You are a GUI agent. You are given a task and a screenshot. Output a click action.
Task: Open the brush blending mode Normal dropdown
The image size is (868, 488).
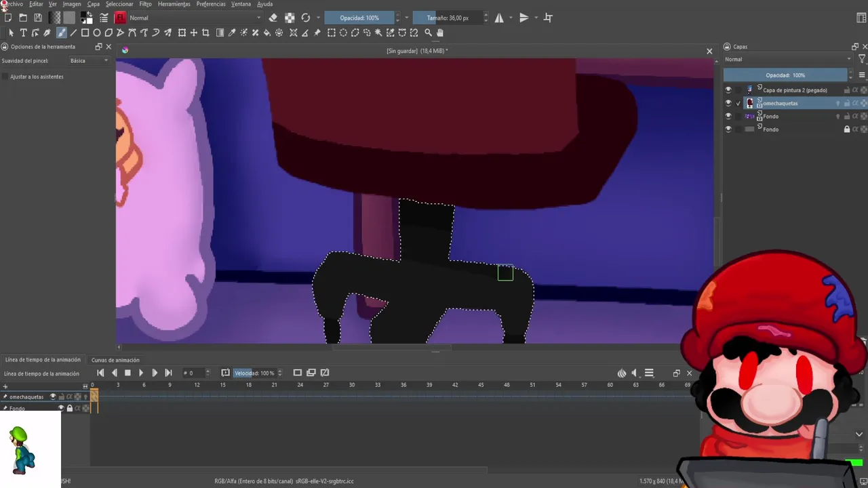195,18
